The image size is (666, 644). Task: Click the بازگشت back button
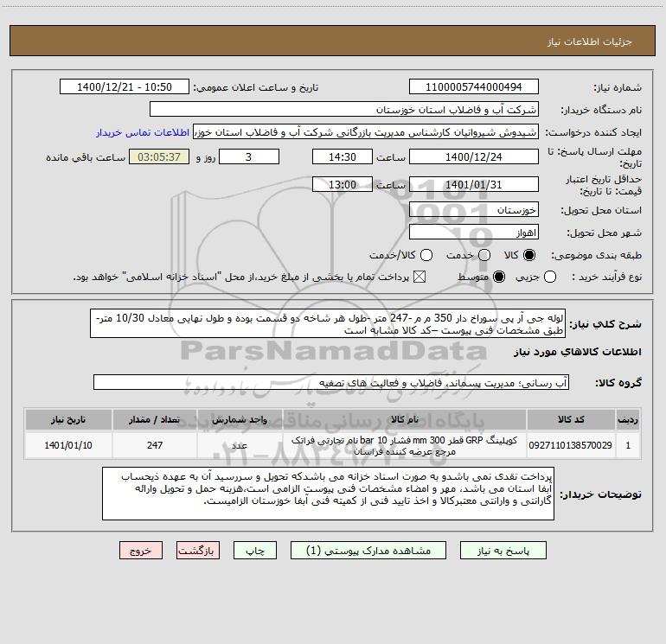click(x=198, y=551)
